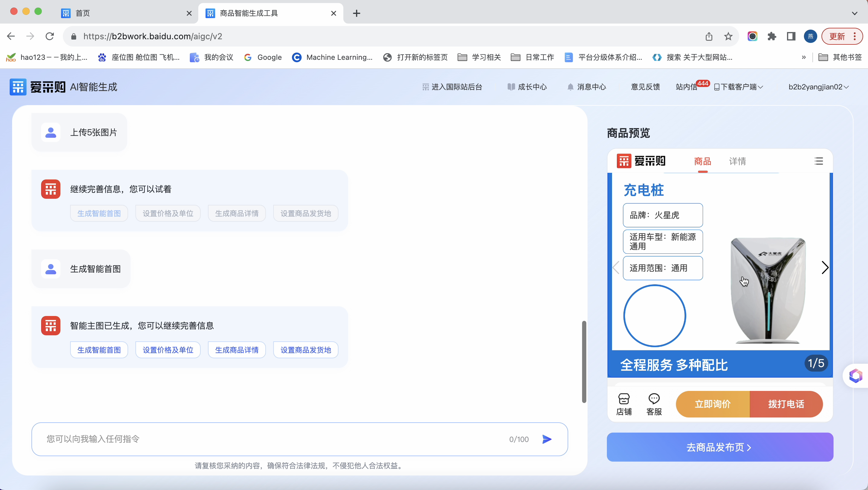Expand the hidden bookmarks overflow chevron
This screenshot has height=490, width=868.
tap(804, 57)
